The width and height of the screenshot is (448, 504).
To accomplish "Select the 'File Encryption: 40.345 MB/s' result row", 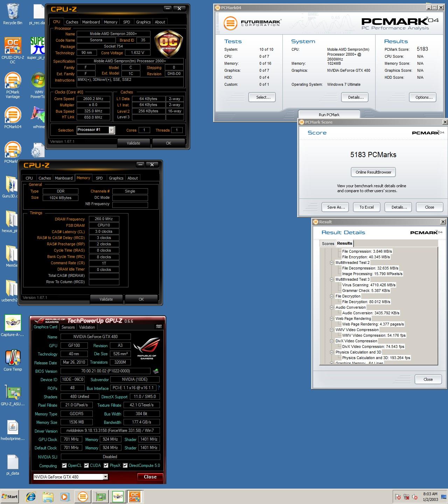I will pos(366,257).
